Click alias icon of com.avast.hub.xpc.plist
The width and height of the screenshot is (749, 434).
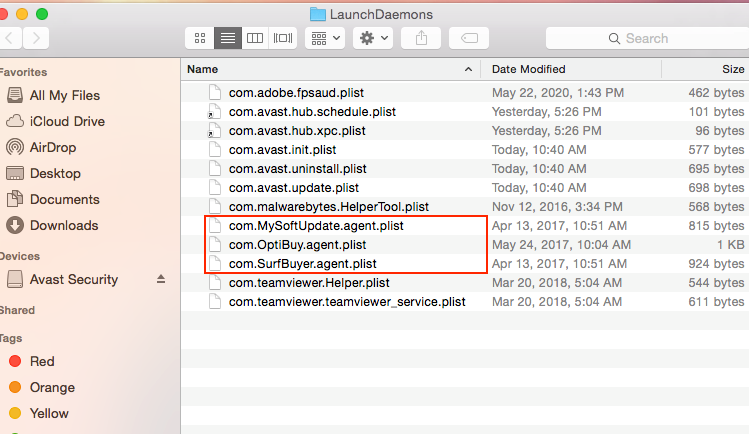214,130
